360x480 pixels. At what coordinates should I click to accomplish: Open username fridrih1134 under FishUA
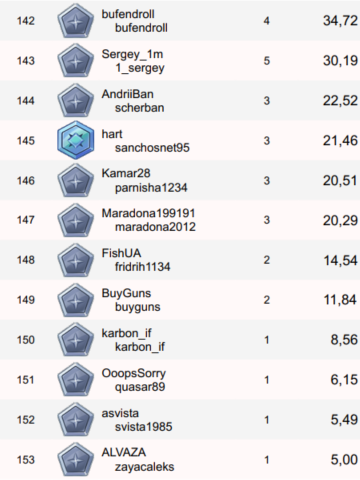tap(143, 267)
